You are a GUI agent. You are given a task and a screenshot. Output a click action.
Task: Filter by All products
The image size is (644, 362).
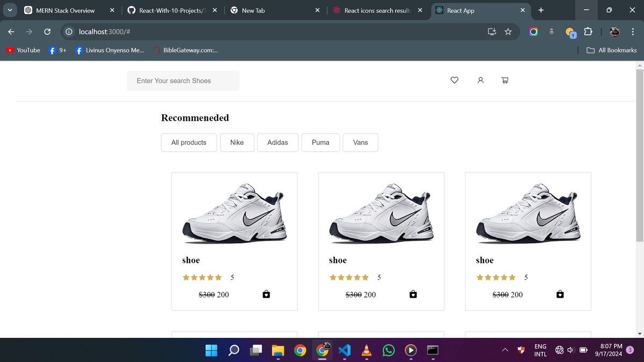coord(189,143)
